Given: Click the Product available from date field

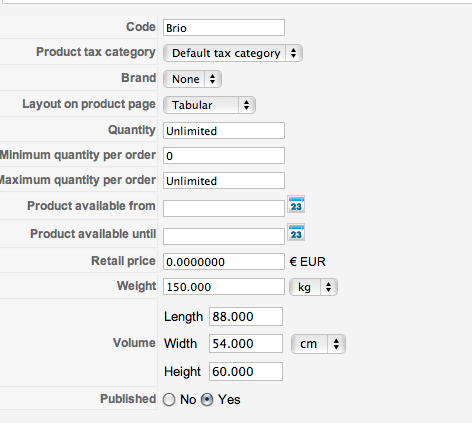Looking at the screenshot, I should pyautogui.click(x=224, y=208).
